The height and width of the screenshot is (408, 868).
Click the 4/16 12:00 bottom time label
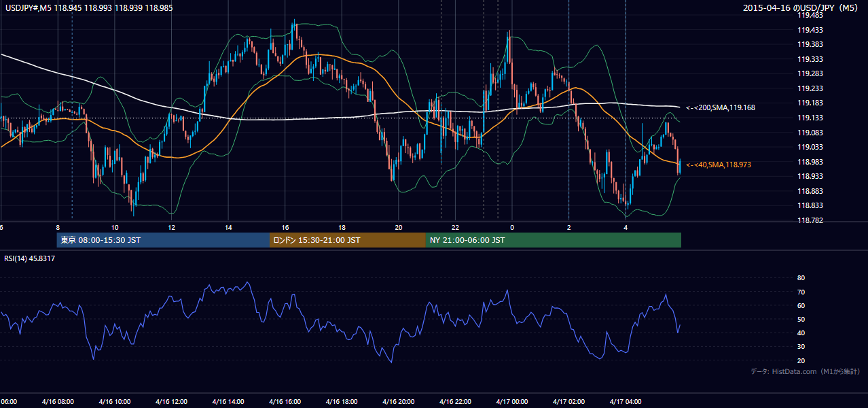pos(171,401)
